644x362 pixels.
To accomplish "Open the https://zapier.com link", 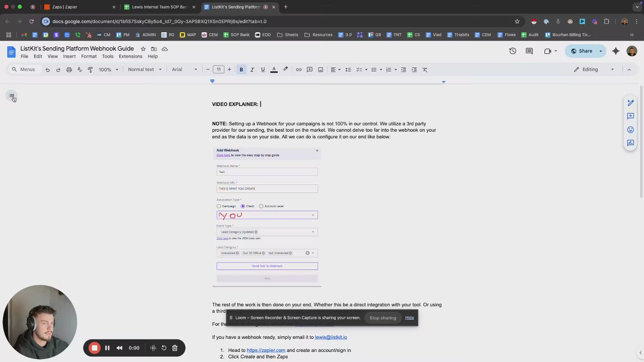I will click(x=266, y=350).
